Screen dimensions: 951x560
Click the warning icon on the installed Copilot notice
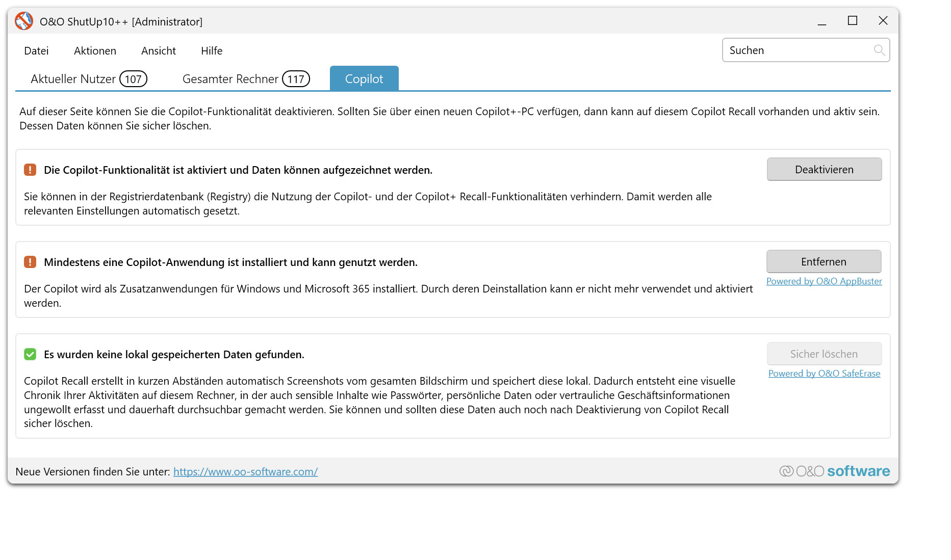tap(30, 262)
